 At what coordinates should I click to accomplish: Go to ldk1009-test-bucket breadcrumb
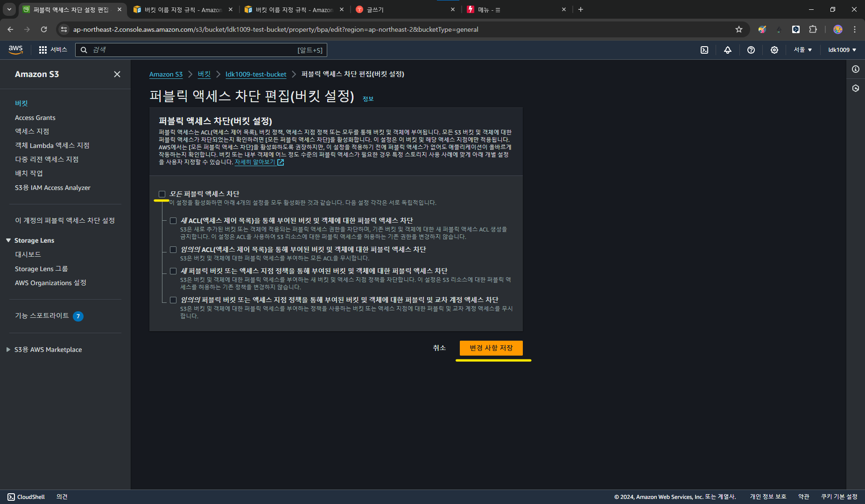(256, 74)
